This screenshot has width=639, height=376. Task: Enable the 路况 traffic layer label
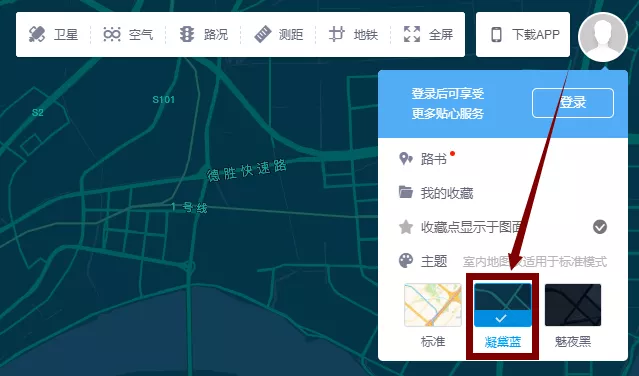pyautogui.click(x=216, y=35)
